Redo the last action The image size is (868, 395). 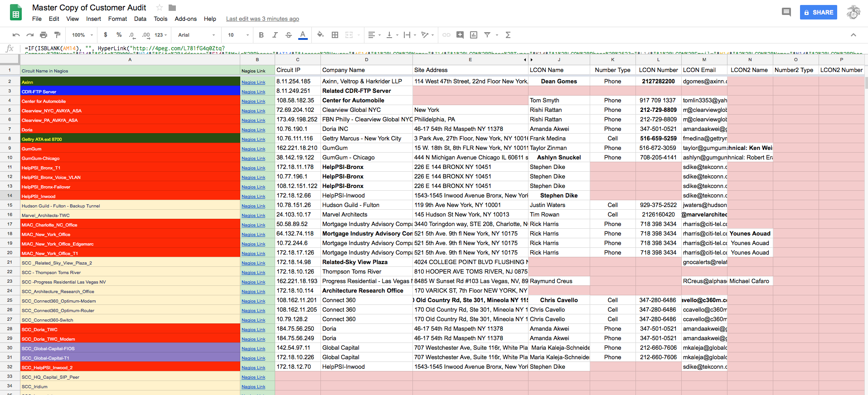click(x=30, y=35)
